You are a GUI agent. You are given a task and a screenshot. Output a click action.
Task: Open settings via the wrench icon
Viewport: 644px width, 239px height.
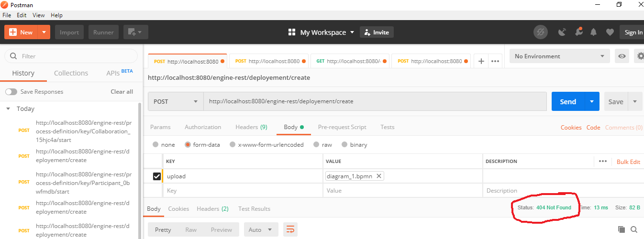point(578,32)
